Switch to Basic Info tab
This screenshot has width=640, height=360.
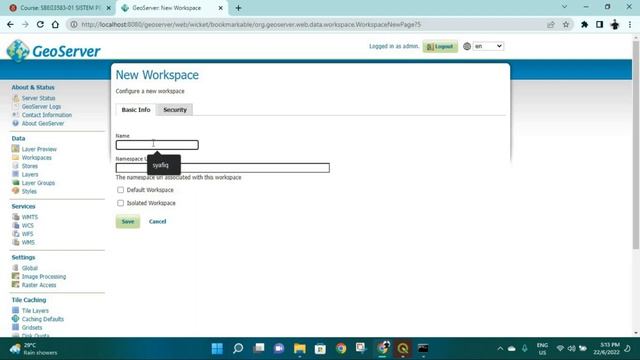pos(136,110)
